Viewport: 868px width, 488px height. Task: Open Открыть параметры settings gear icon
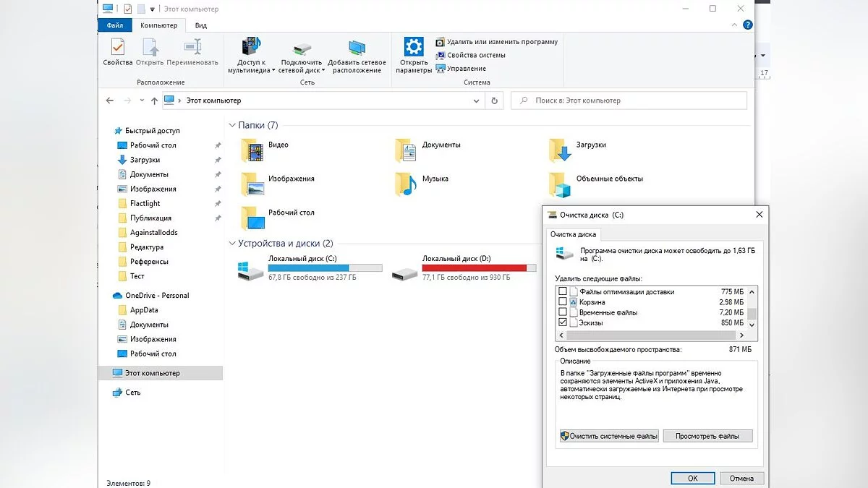414,48
